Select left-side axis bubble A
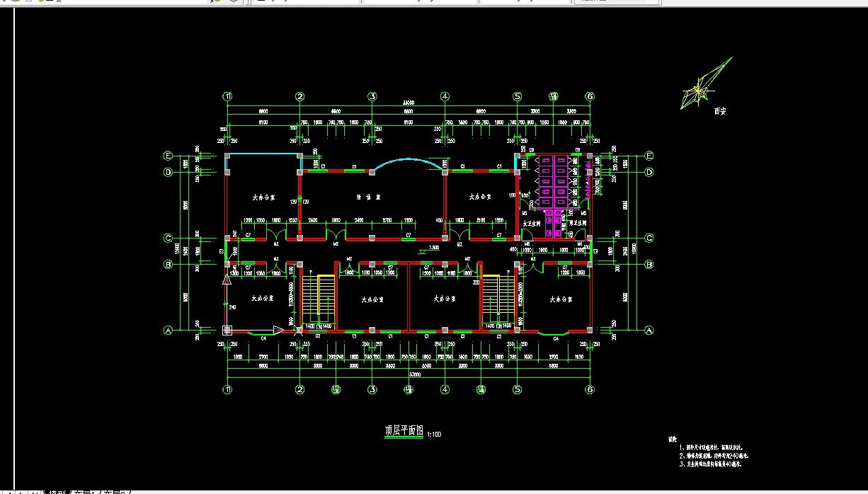Image resolution: width=868 pixels, height=494 pixels. coord(169,330)
